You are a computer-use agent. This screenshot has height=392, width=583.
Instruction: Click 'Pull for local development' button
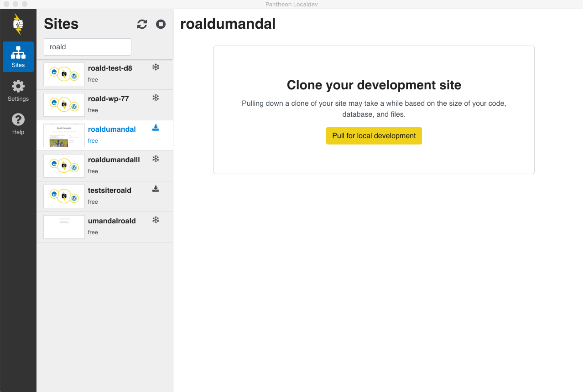click(374, 136)
